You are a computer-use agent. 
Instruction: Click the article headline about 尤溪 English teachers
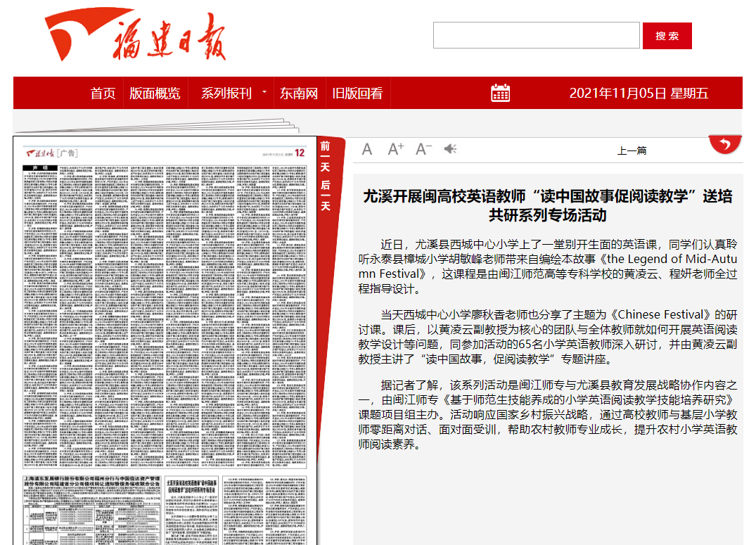[548, 205]
